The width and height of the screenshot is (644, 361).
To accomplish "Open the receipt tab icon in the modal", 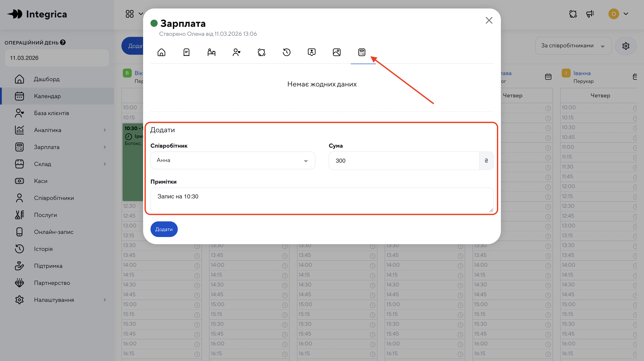I will [186, 52].
